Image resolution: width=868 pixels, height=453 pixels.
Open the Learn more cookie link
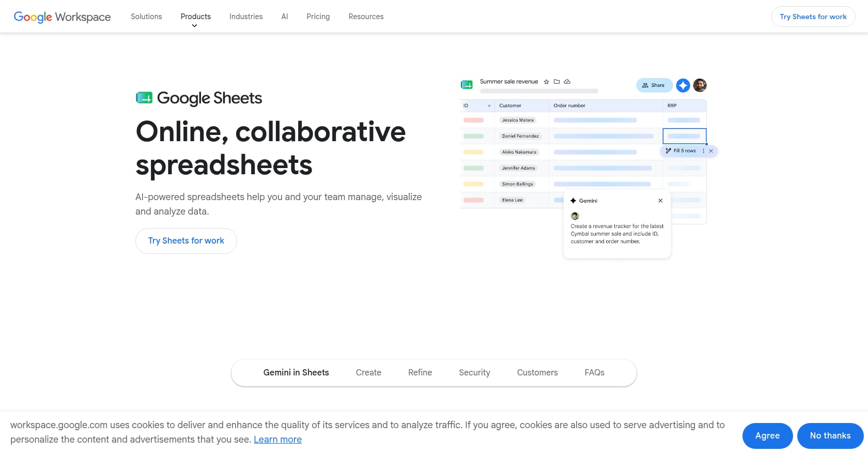(277, 440)
